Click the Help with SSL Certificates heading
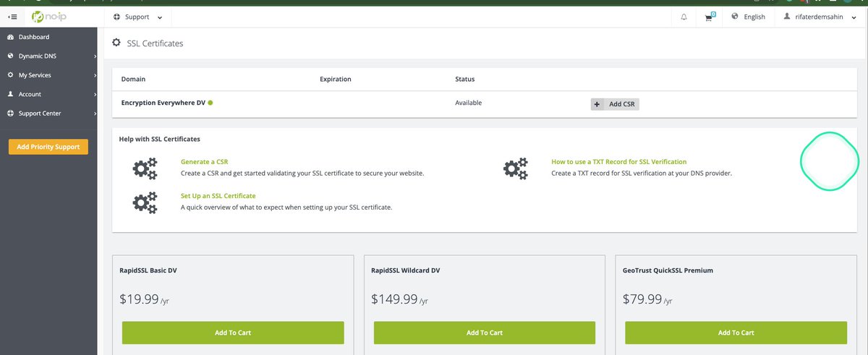The image size is (868, 355). [159, 139]
